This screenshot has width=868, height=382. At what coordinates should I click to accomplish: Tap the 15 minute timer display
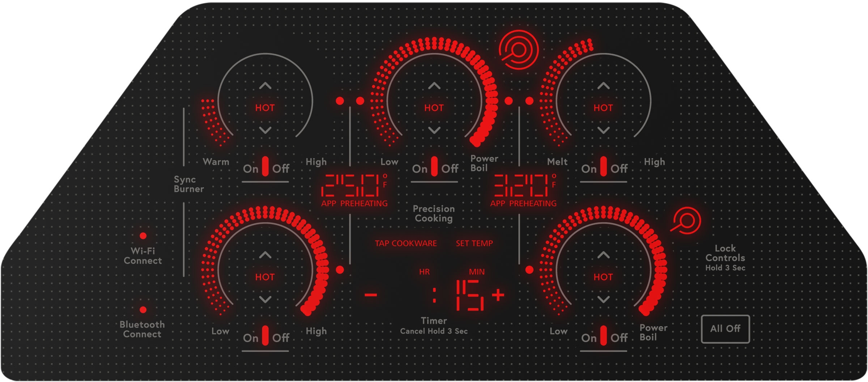469,295
